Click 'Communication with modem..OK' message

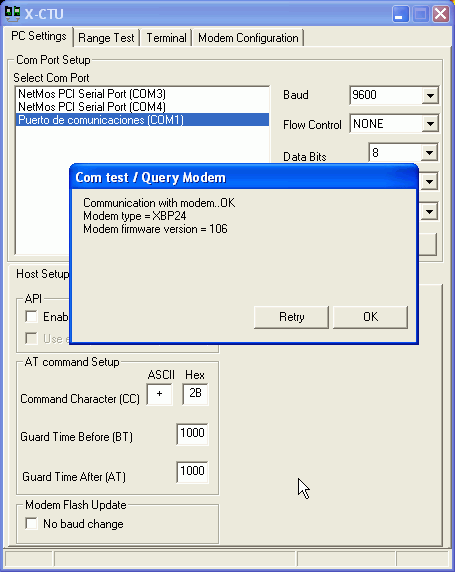coord(159,203)
